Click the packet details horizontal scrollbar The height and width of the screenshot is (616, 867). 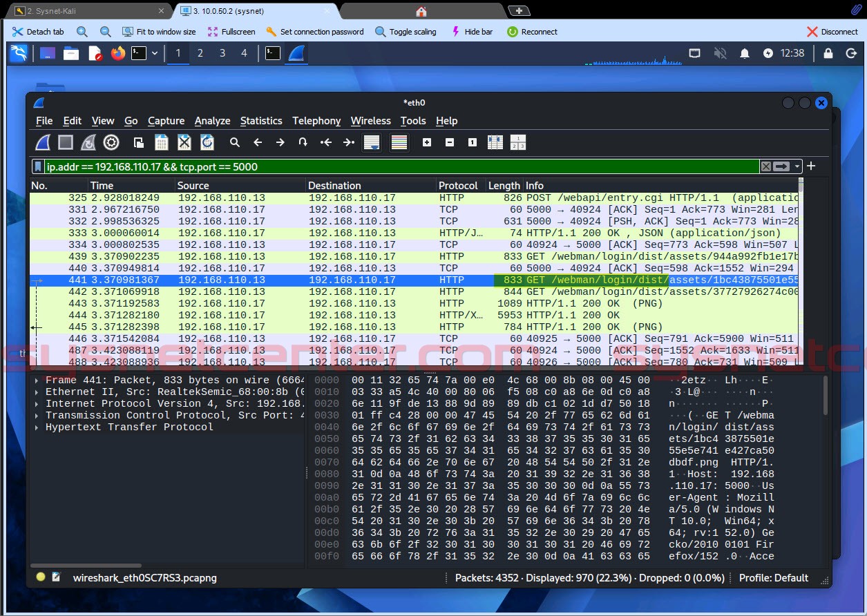(86, 565)
